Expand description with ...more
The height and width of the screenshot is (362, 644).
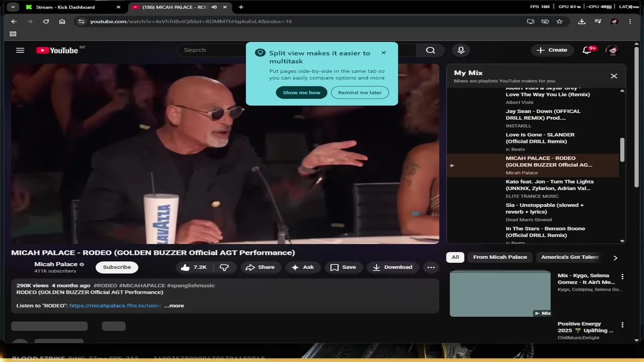click(174, 306)
